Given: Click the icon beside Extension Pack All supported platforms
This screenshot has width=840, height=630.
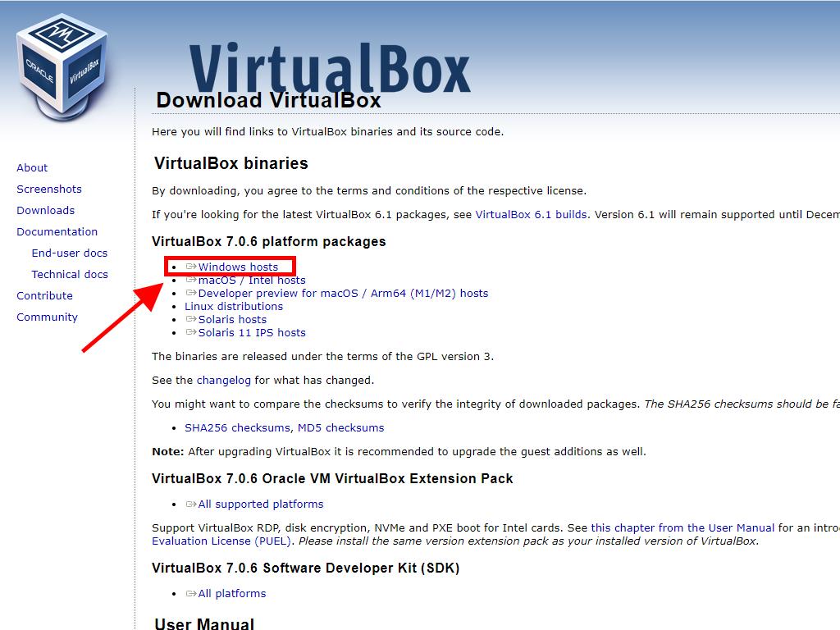Looking at the screenshot, I should click(191, 504).
